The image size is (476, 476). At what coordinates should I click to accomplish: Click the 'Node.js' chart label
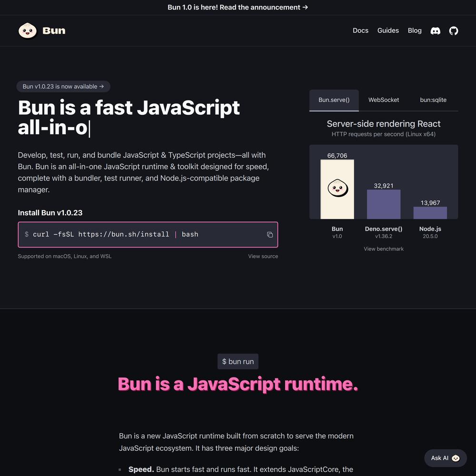pos(430,229)
